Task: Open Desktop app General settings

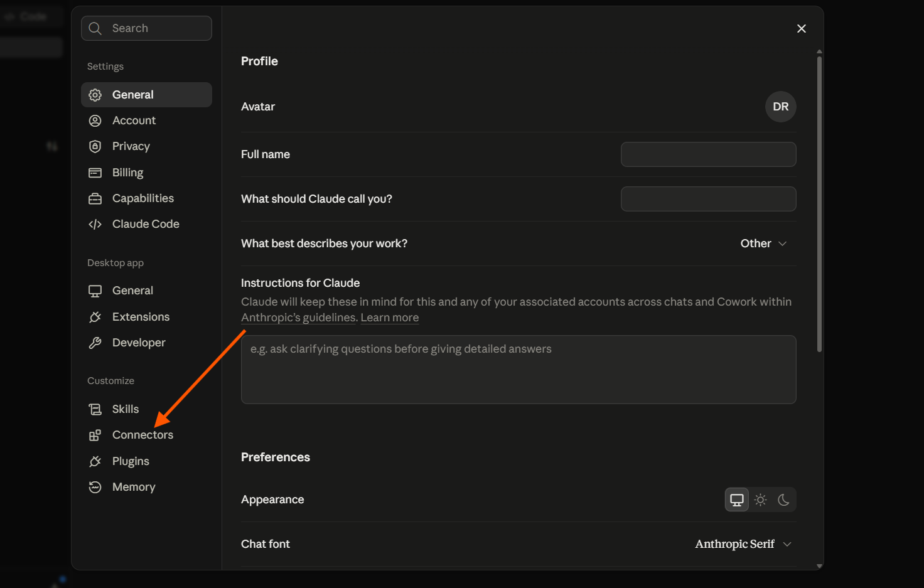Action: pos(146,291)
